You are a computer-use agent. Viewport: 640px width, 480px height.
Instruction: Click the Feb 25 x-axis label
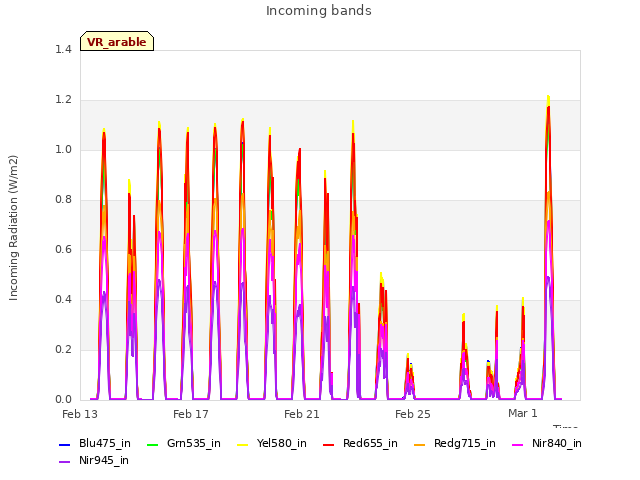(413, 414)
